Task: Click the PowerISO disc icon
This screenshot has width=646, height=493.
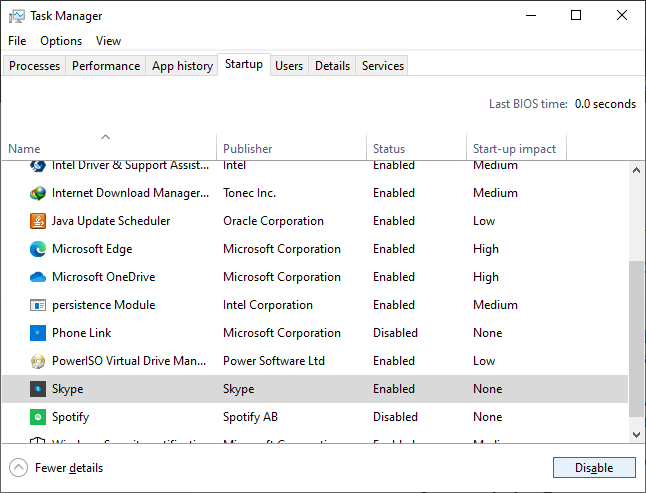Action: (38, 361)
